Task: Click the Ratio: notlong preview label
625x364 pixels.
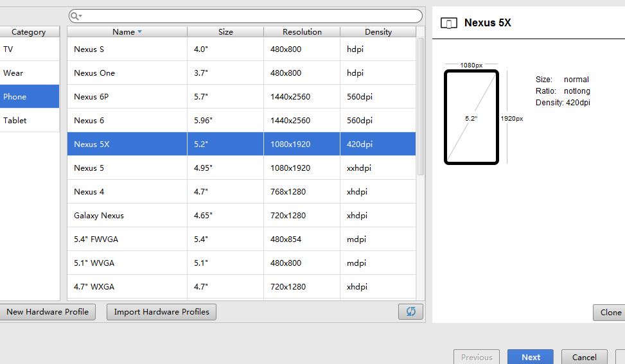Action: click(563, 91)
